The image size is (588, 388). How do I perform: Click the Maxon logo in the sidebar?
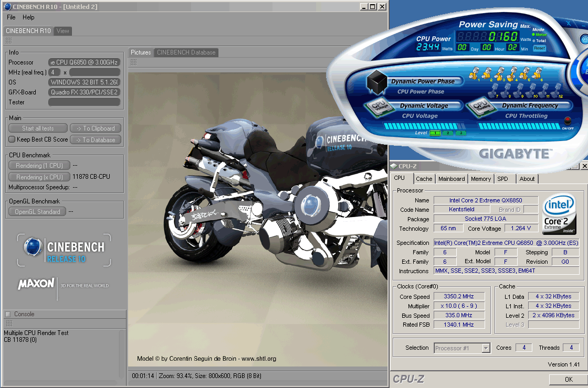pyautogui.click(x=36, y=284)
